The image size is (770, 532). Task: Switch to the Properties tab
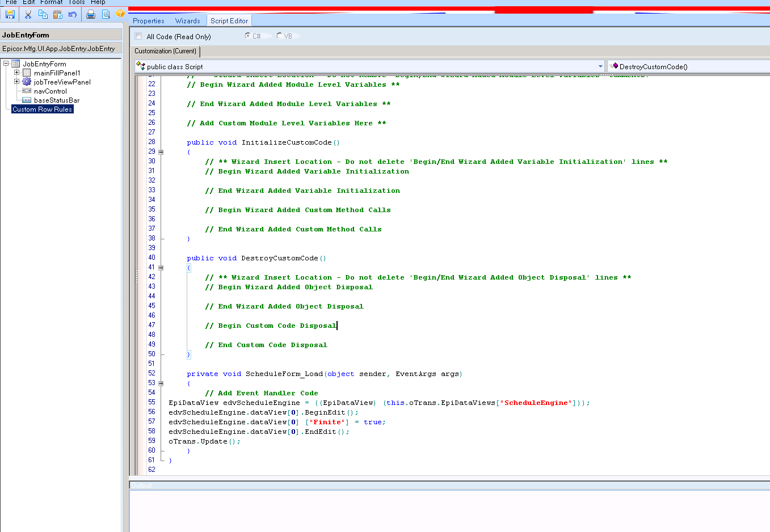(149, 21)
